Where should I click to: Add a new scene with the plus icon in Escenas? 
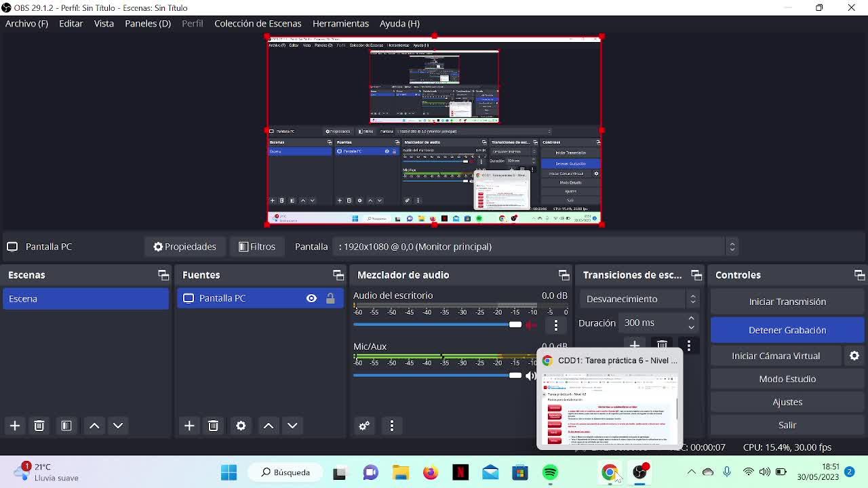tap(14, 426)
